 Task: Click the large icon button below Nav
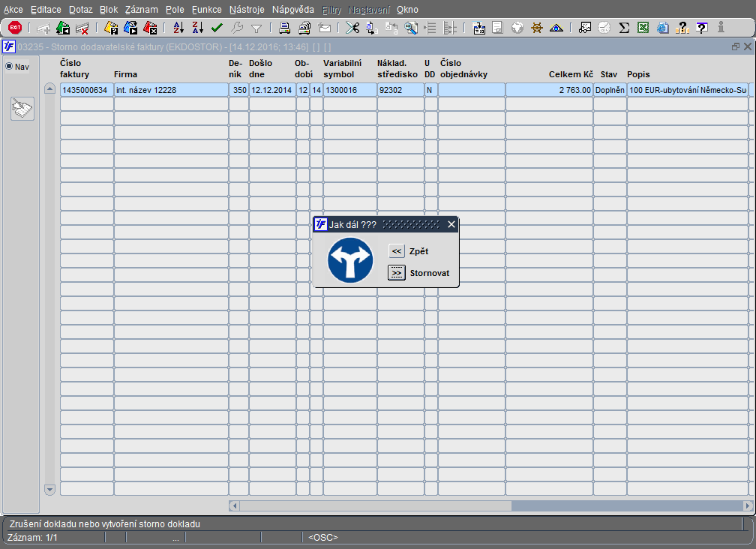22,109
